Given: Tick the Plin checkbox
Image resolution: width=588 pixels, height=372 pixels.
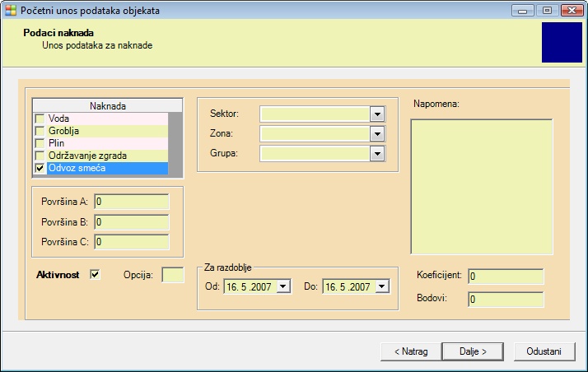Looking at the screenshot, I should pyautogui.click(x=40, y=143).
